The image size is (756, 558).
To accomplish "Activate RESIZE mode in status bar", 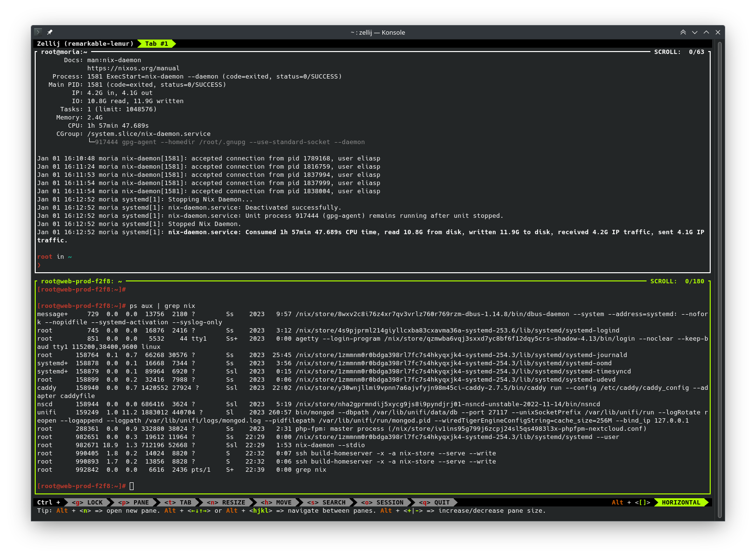I will point(226,503).
